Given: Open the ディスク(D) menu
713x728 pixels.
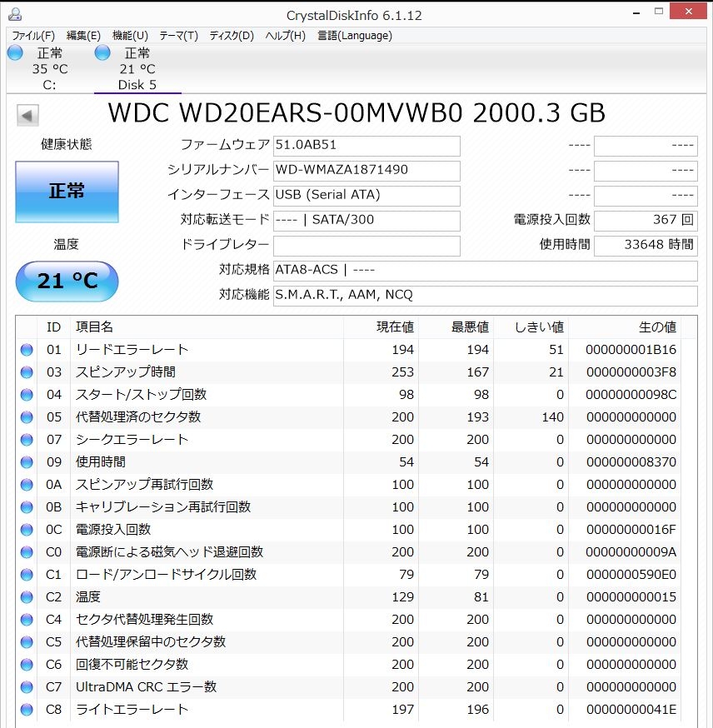Looking at the screenshot, I should click(x=232, y=36).
